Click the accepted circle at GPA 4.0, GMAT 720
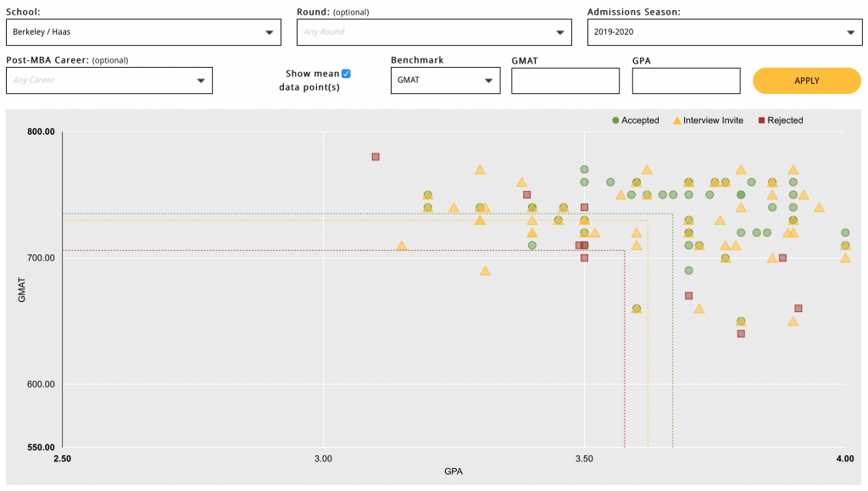 pos(845,232)
